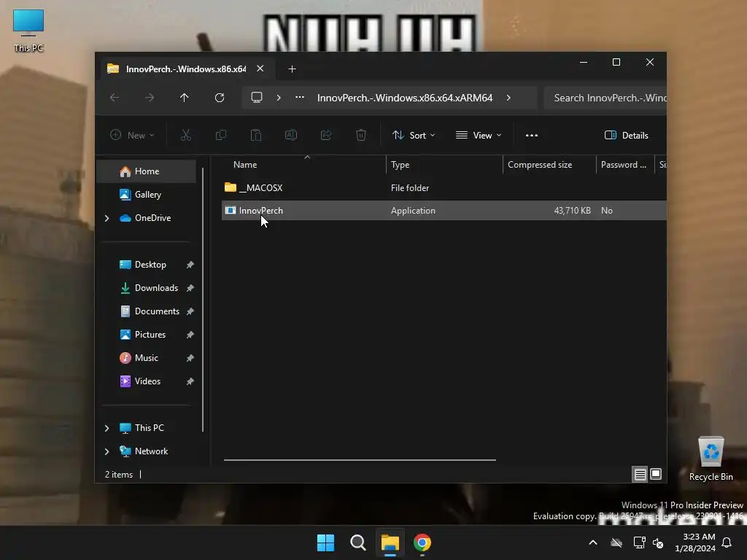The width and height of the screenshot is (747, 560).
Task: Sort by Compressed size column header
Action: tap(549, 165)
